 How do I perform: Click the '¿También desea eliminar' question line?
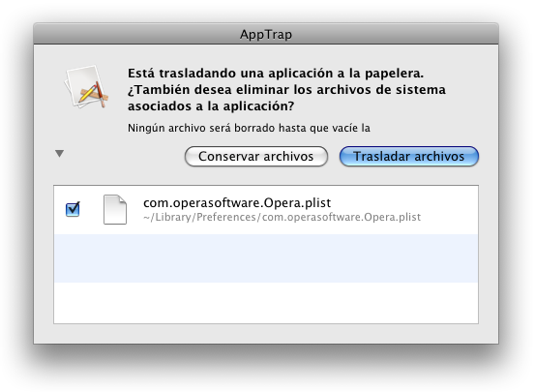(x=286, y=90)
